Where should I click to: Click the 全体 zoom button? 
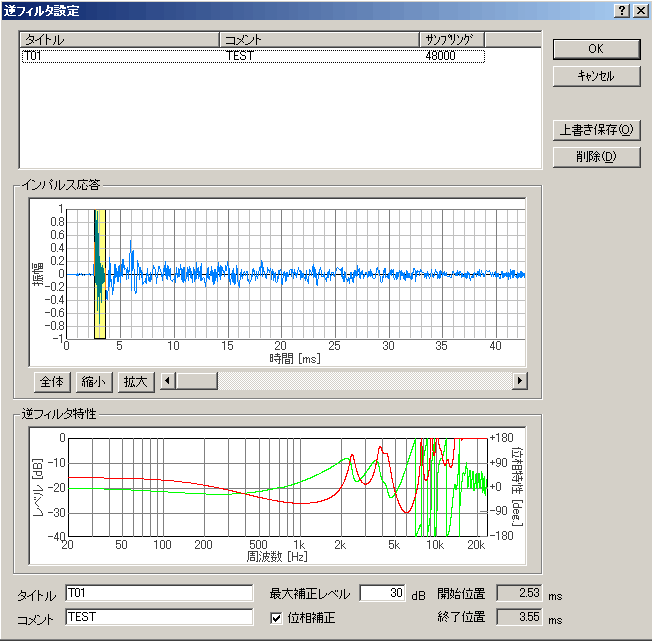pos(52,382)
